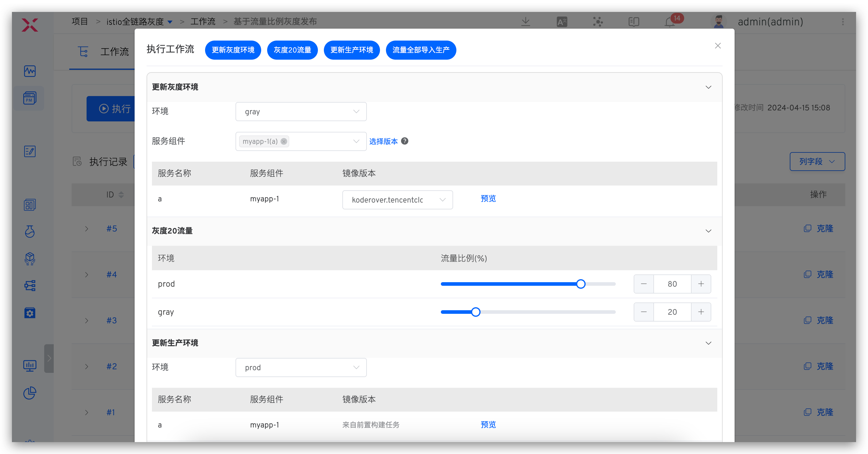Open the gray environment dropdown

301,112
